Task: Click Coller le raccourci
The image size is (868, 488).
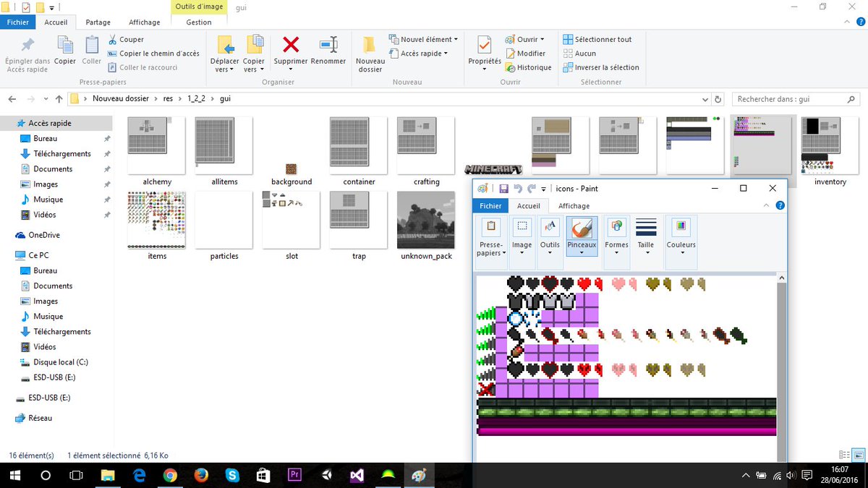Action: click(x=142, y=67)
